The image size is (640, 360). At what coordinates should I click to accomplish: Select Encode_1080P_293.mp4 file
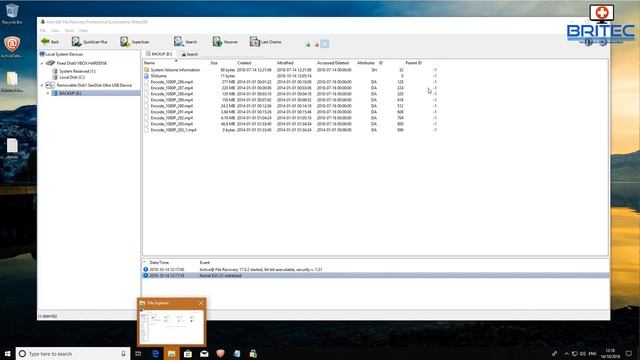point(171,124)
